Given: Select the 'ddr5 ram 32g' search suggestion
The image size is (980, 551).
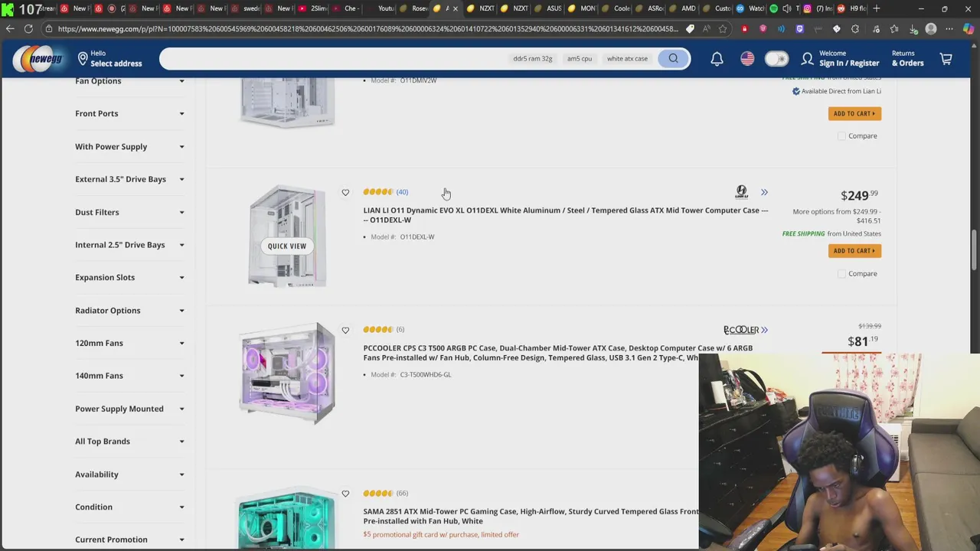Looking at the screenshot, I should point(532,59).
